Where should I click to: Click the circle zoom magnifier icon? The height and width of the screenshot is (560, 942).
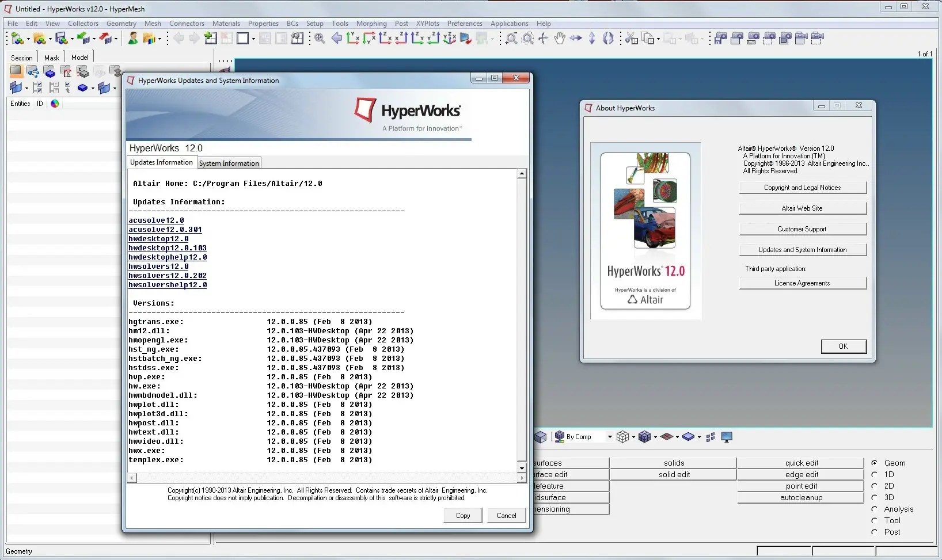pos(527,39)
